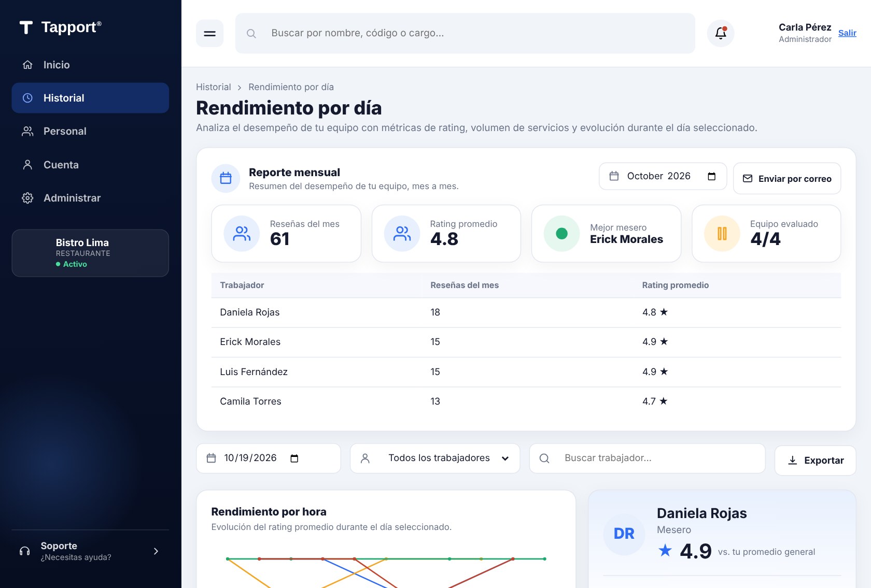Click the magnifier in Buscar trabajador field
871x588 pixels.
point(544,458)
